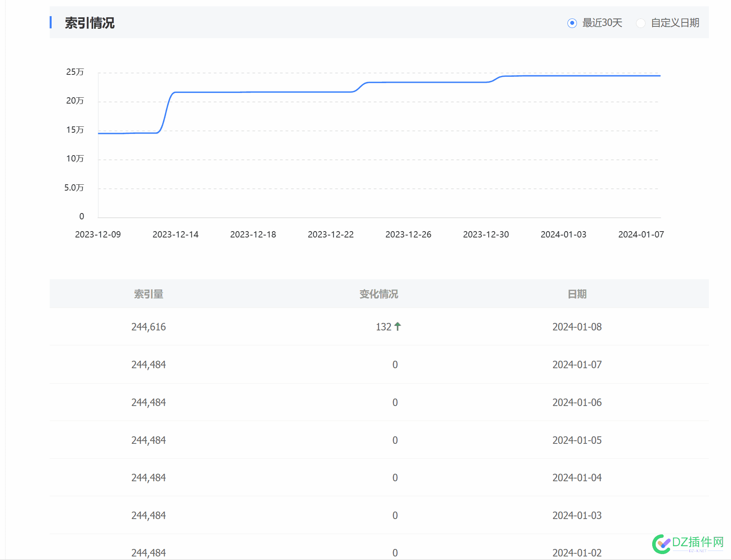Click the 15万 y-axis label
The height and width of the screenshot is (560, 731).
click(x=75, y=130)
